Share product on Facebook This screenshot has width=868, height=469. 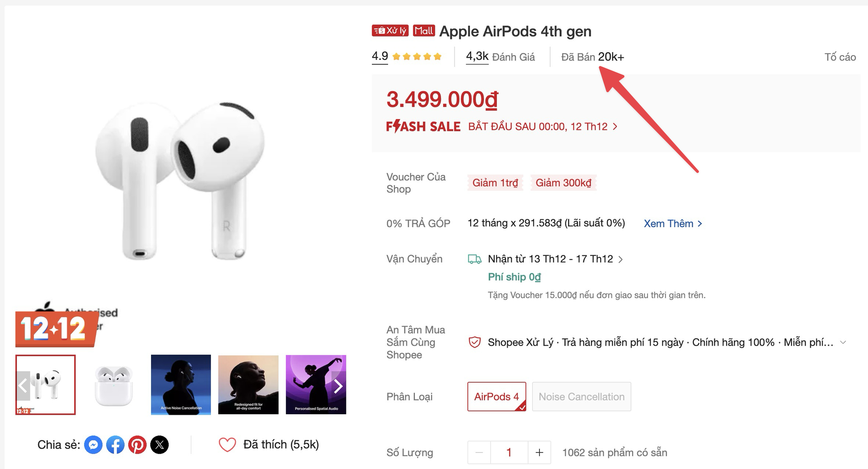pos(115,445)
